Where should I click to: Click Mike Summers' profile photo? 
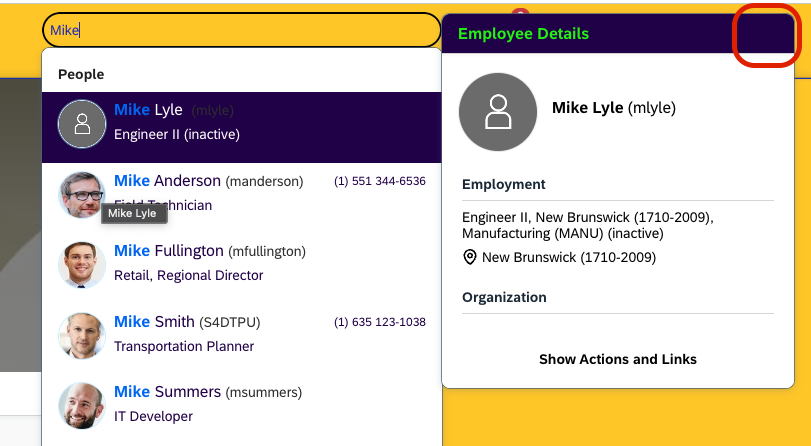tap(82, 405)
